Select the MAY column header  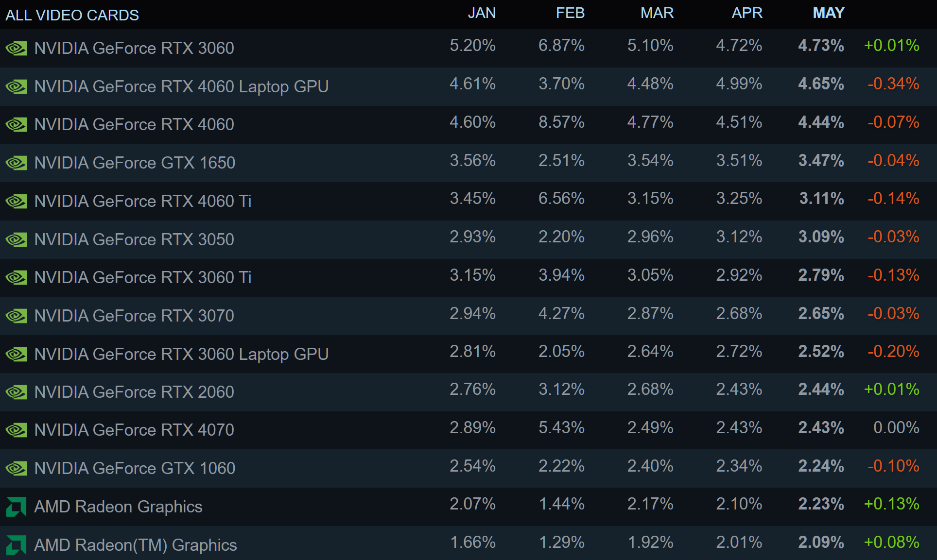pos(828,13)
